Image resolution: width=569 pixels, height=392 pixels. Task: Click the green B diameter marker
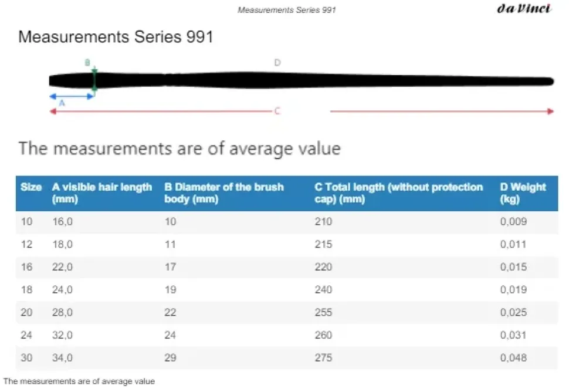(x=94, y=80)
